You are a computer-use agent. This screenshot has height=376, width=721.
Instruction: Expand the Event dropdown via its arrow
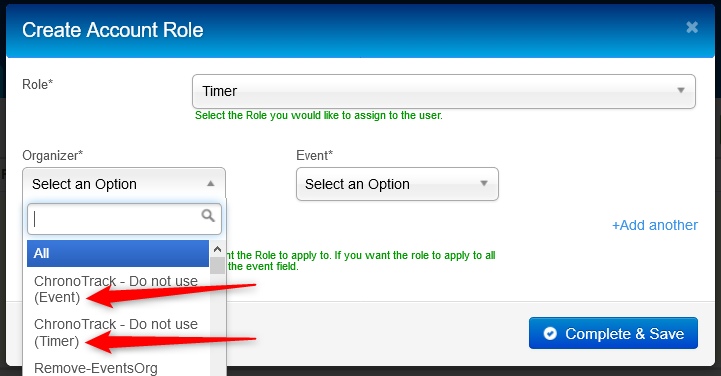[x=484, y=183]
